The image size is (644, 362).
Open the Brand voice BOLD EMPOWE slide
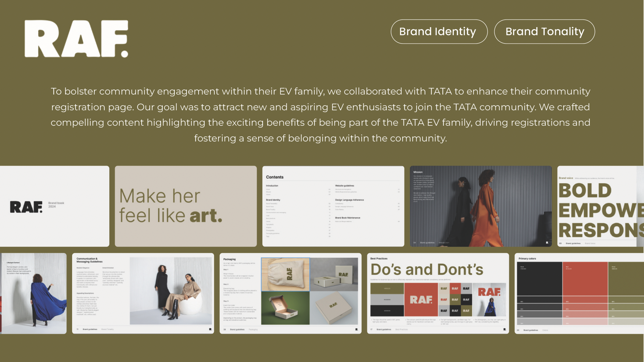click(x=600, y=206)
